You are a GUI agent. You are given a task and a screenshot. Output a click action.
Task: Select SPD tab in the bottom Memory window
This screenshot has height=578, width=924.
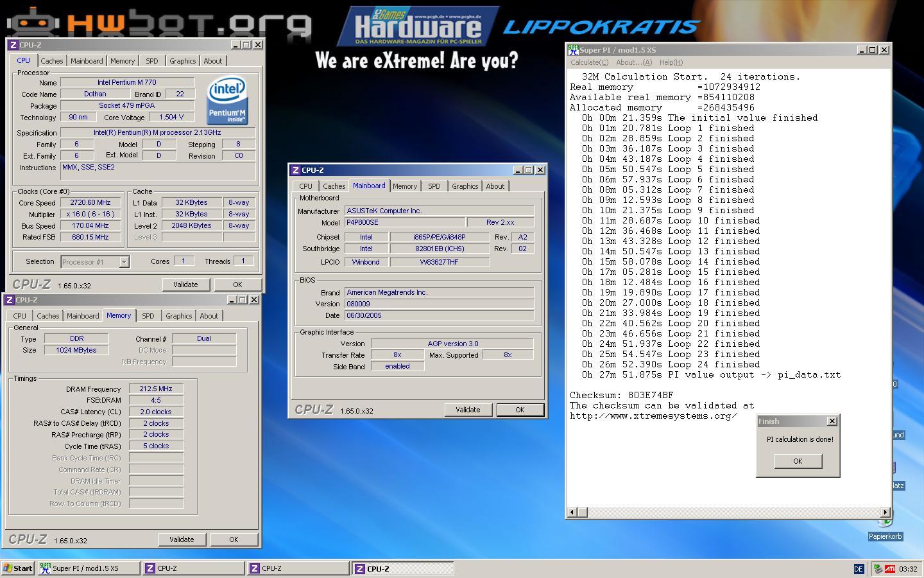(148, 316)
